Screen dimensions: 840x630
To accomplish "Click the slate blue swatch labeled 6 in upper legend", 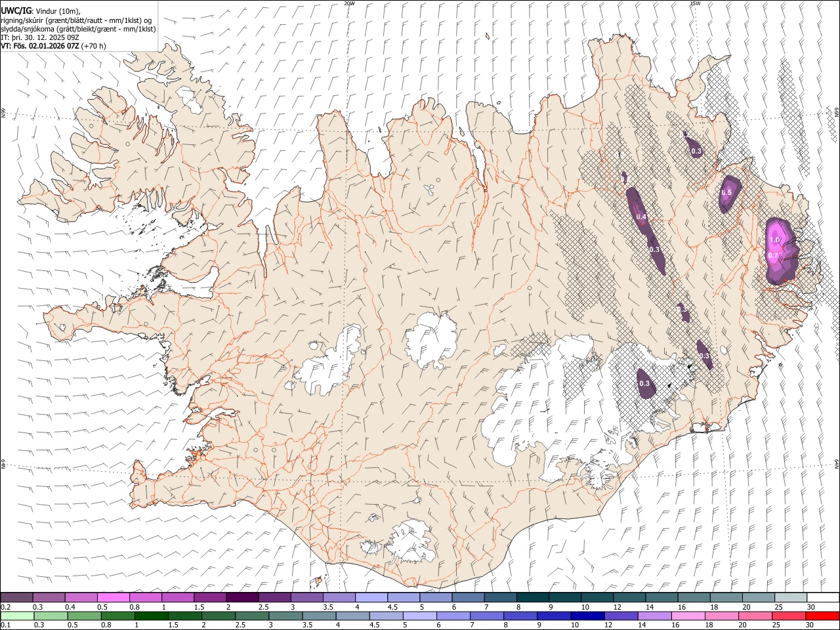I will 467,597.
